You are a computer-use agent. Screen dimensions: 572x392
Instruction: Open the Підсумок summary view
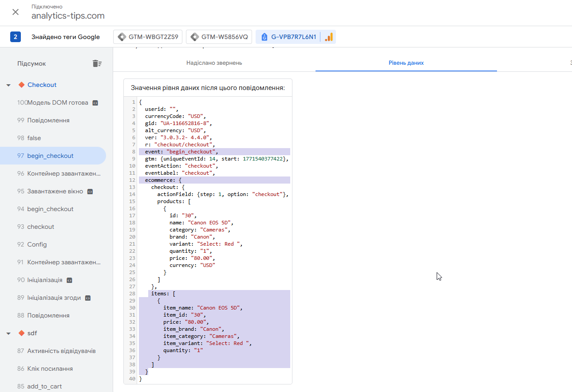(32, 63)
